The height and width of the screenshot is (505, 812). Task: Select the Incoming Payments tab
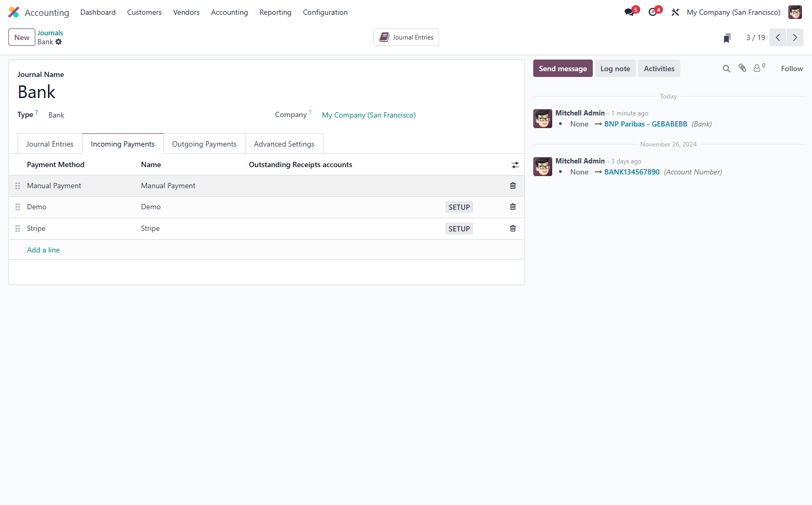pos(123,144)
